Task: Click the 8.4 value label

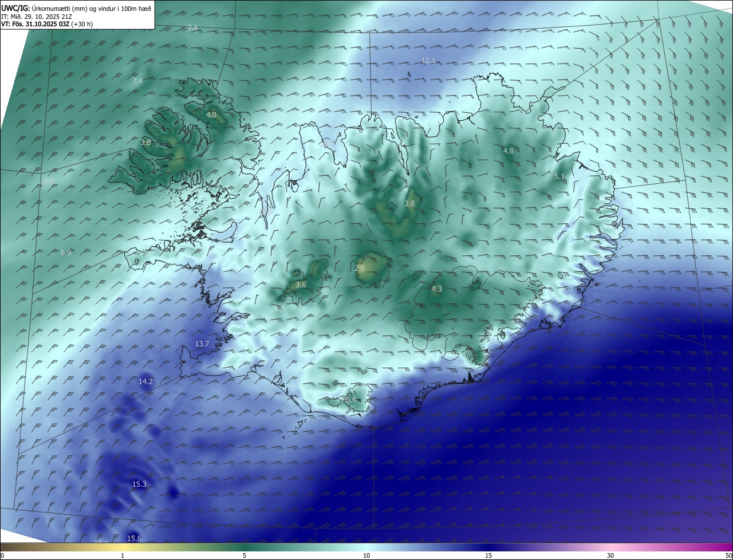Action: (49, 182)
